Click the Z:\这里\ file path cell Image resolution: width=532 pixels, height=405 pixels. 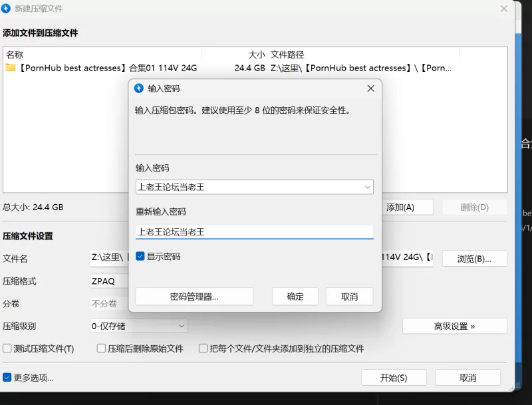[x=361, y=68]
